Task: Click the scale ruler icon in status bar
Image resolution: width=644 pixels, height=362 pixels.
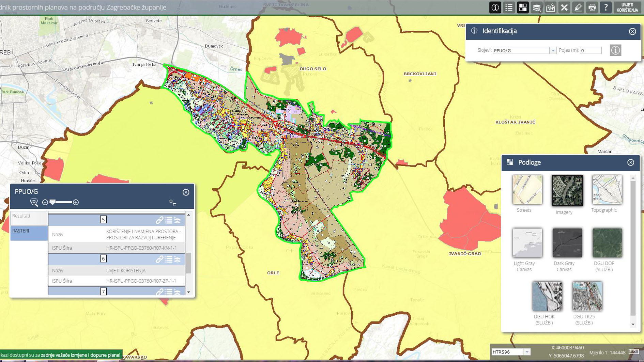Action: (634, 352)
